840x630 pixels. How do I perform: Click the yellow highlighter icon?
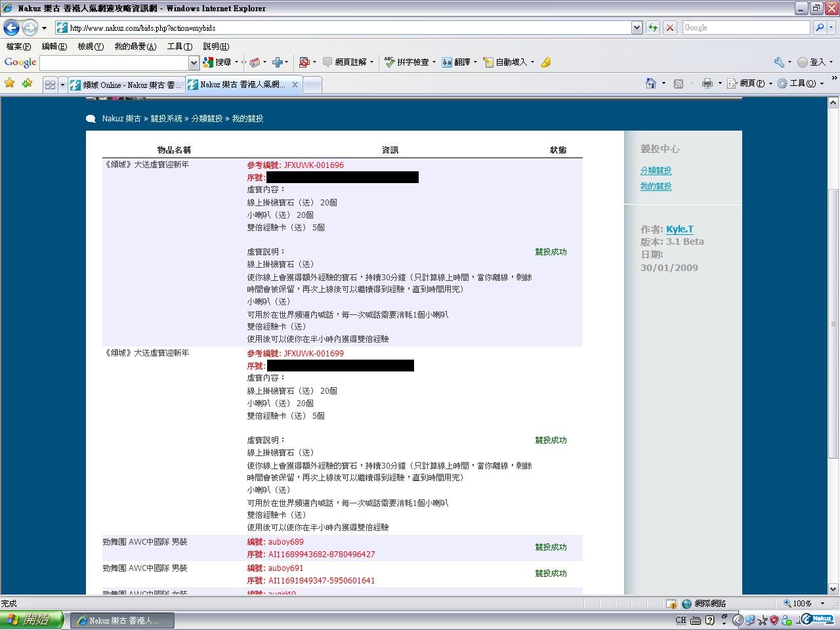[545, 62]
